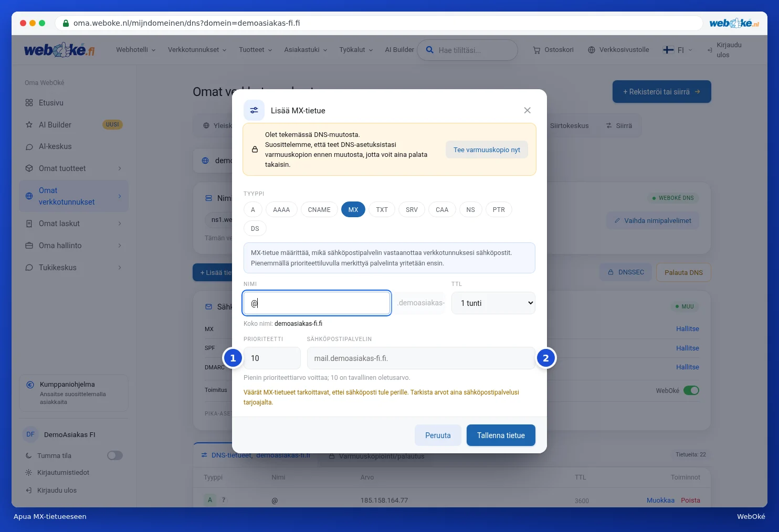Click the Peruuta button

(438, 435)
